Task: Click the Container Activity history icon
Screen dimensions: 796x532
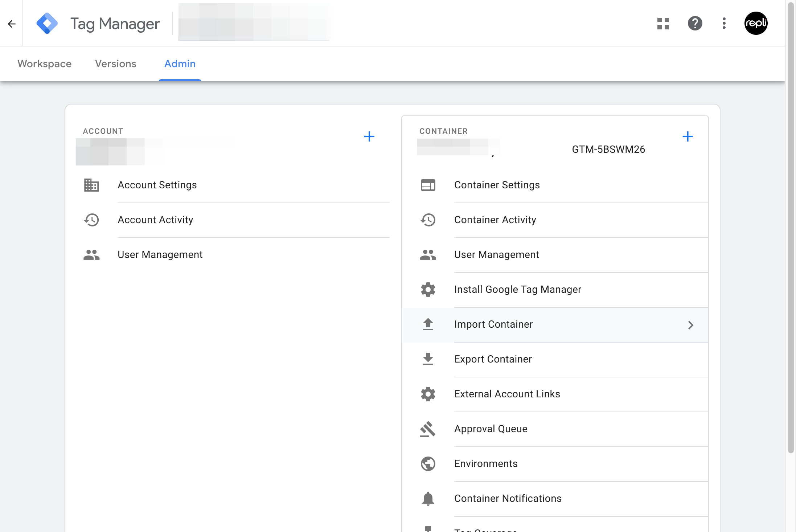Action: point(428,220)
